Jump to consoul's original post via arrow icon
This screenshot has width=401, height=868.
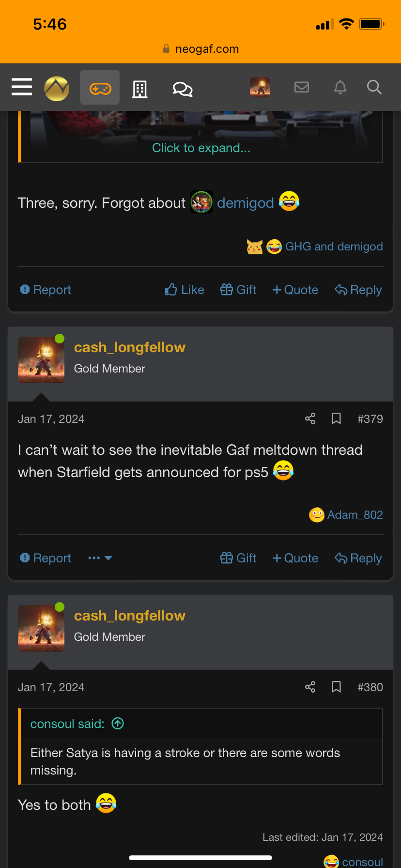click(x=117, y=724)
